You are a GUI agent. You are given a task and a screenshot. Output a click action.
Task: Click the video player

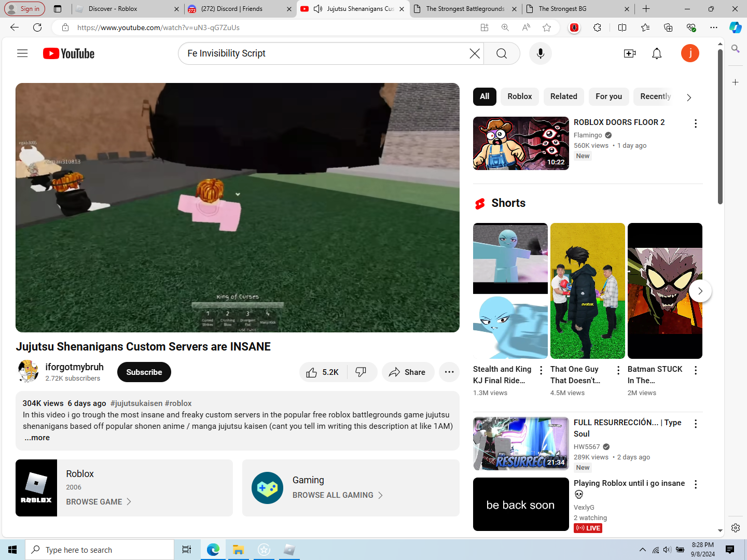(238, 207)
